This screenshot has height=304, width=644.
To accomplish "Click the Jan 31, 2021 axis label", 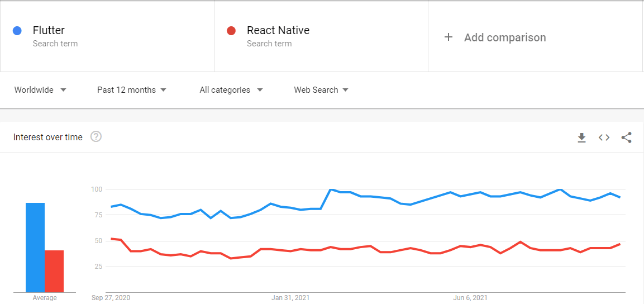I will pyautogui.click(x=290, y=298).
